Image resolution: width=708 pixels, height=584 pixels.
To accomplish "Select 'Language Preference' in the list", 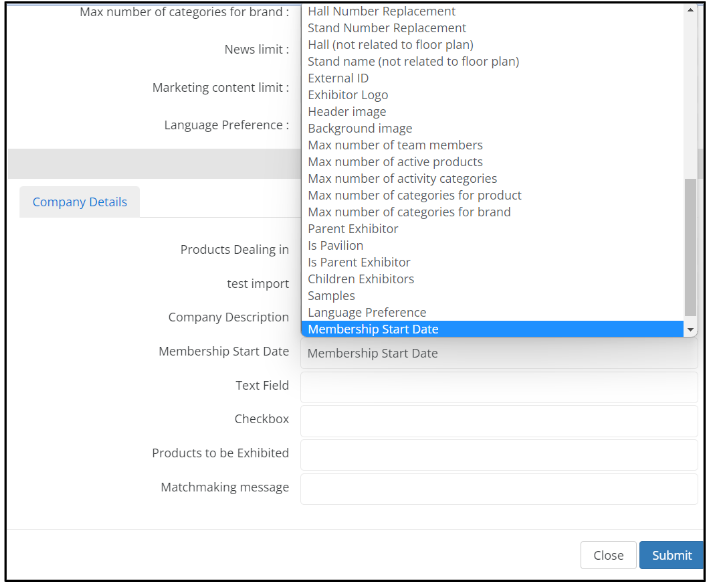I will click(366, 312).
